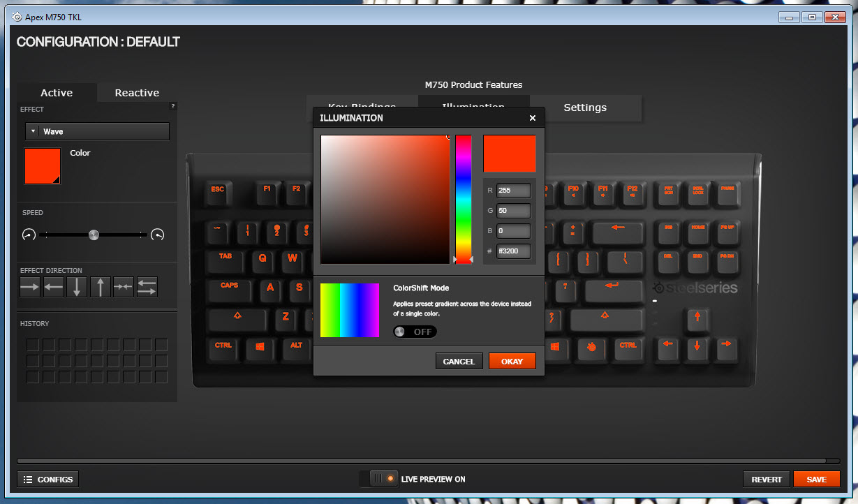Open the effect help question mark
The image size is (858, 504).
pyautogui.click(x=173, y=106)
